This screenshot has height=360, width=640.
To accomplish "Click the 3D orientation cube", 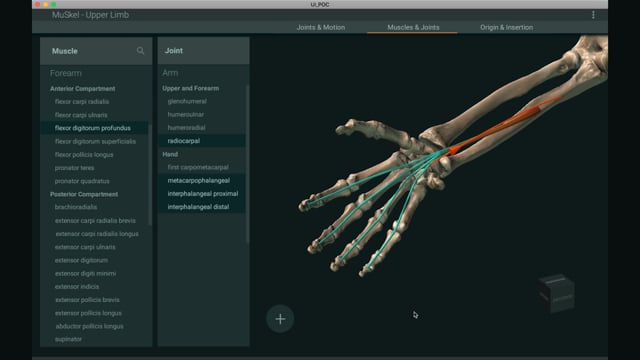I will pos(556,293).
